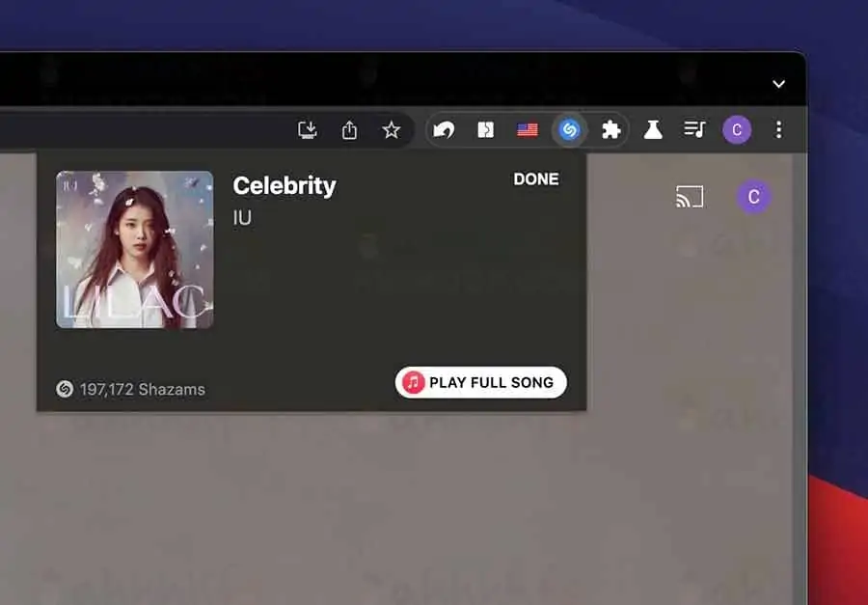Click the purple C avatar on the webpage
This screenshot has width=868, height=605.
click(x=752, y=196)
